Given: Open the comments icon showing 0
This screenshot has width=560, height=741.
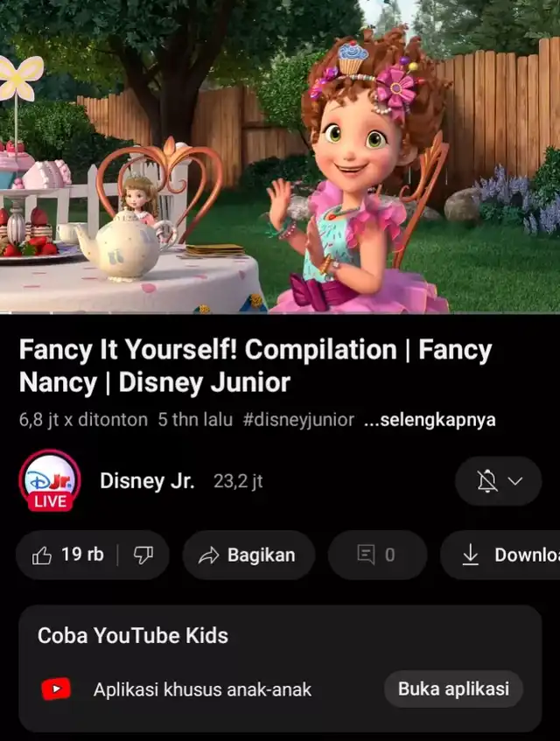Looking at the screenshot, I should [x=367, y=555].
